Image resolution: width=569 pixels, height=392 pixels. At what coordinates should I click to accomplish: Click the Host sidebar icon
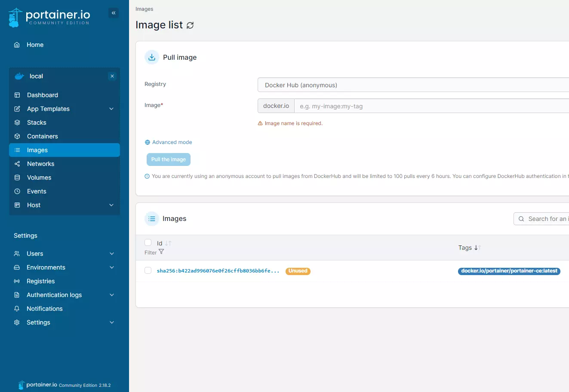click(17, 205)
